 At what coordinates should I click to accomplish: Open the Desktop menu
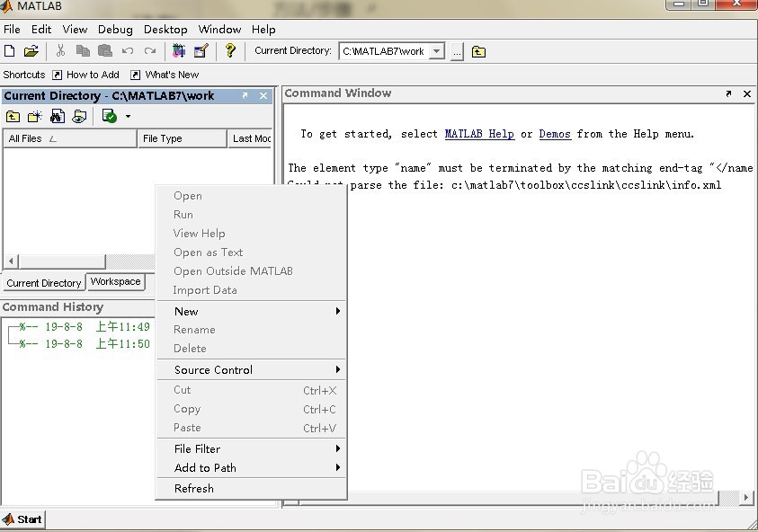coord(165,30)
